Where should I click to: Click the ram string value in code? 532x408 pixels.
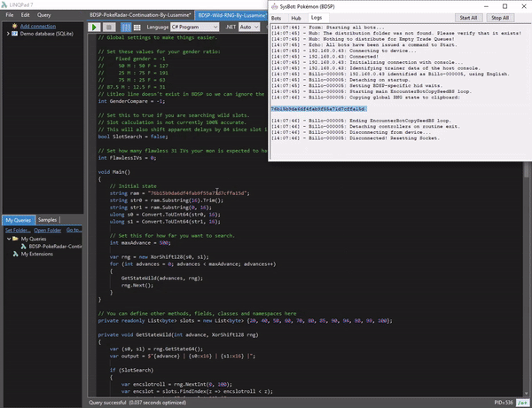[x=199, y=193]
